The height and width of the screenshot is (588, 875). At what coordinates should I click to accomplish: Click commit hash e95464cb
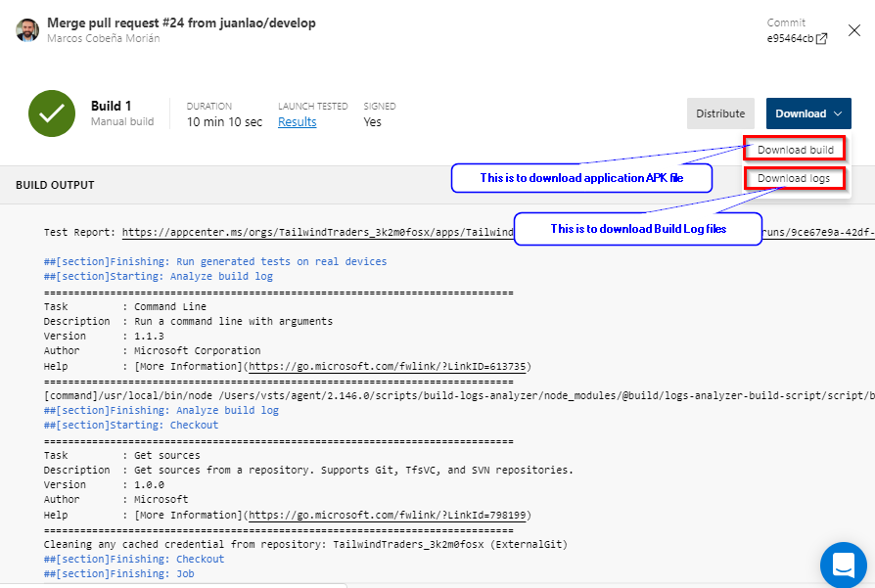click(x=790, y=38)
